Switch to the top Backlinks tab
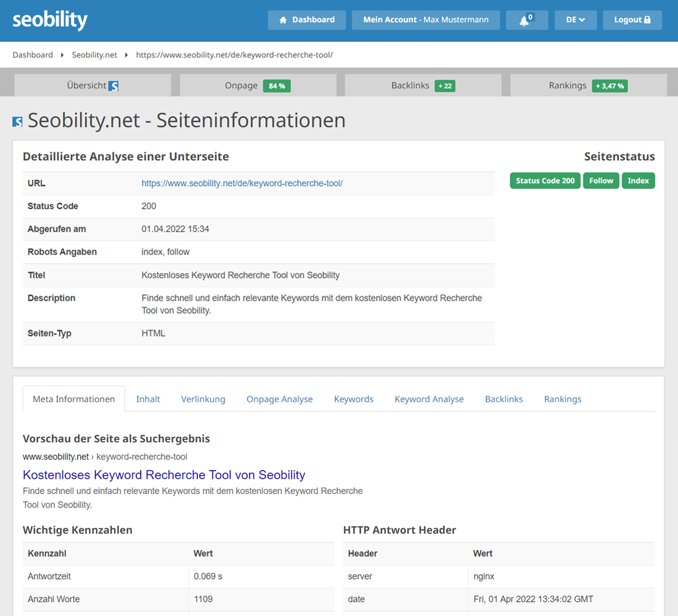 coord(423,86)
